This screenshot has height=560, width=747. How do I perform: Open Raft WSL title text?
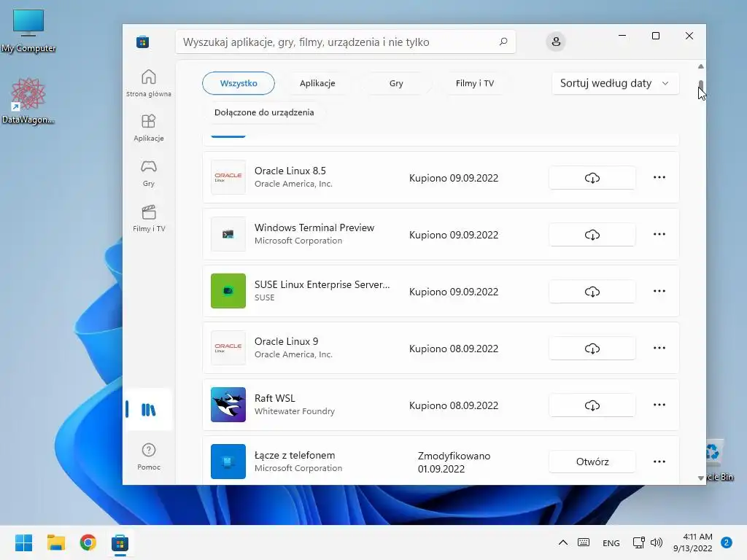tap(275, 398)
